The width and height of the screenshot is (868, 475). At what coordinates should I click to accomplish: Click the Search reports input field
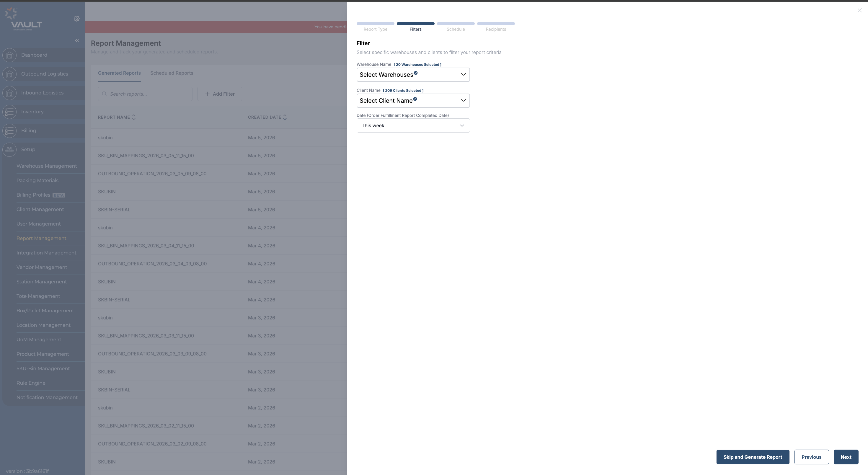click(x=148, y=94)
